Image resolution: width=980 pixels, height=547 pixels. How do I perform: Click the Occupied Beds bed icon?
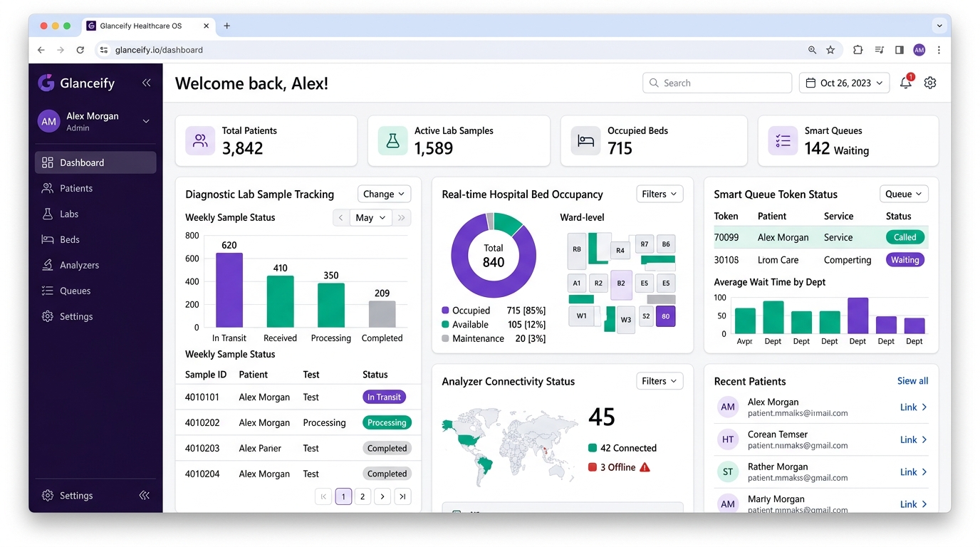point(585,140)
